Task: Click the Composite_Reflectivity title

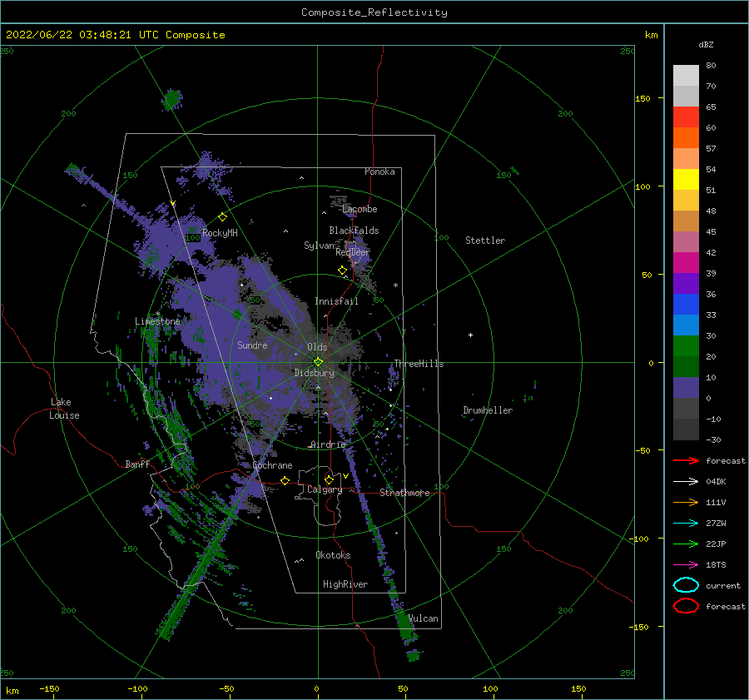Action: 374,12
